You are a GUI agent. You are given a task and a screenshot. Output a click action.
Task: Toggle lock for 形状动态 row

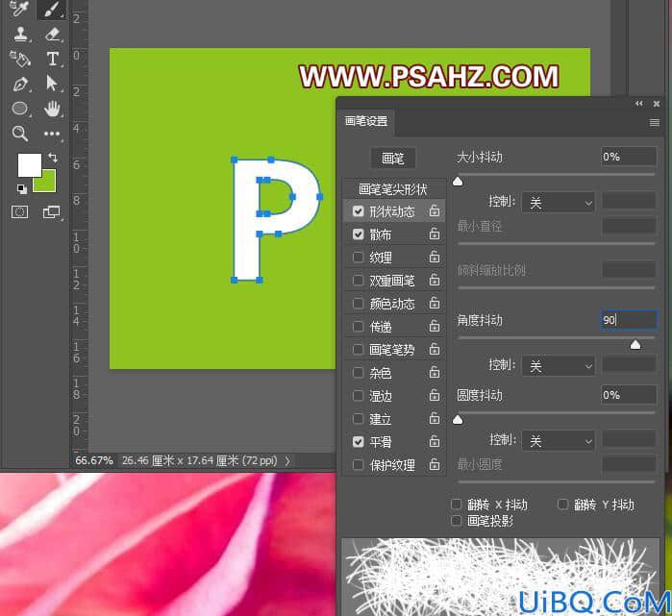tap(435, 210)
